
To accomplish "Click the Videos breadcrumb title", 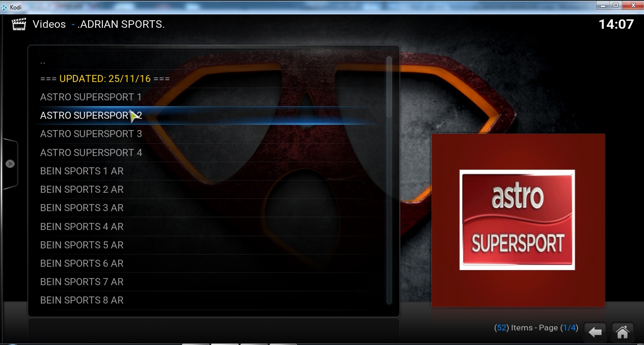I will click(49, 25).
